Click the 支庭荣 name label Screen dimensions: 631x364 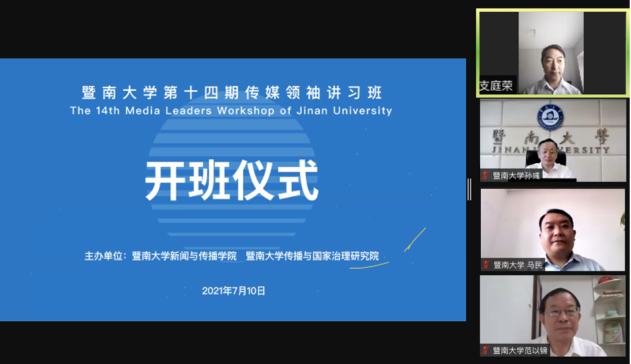click(497, 86)
